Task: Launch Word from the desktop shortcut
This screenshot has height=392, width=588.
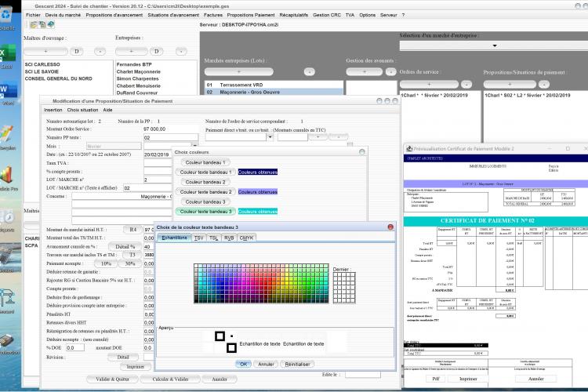Action: click(8, 93)
